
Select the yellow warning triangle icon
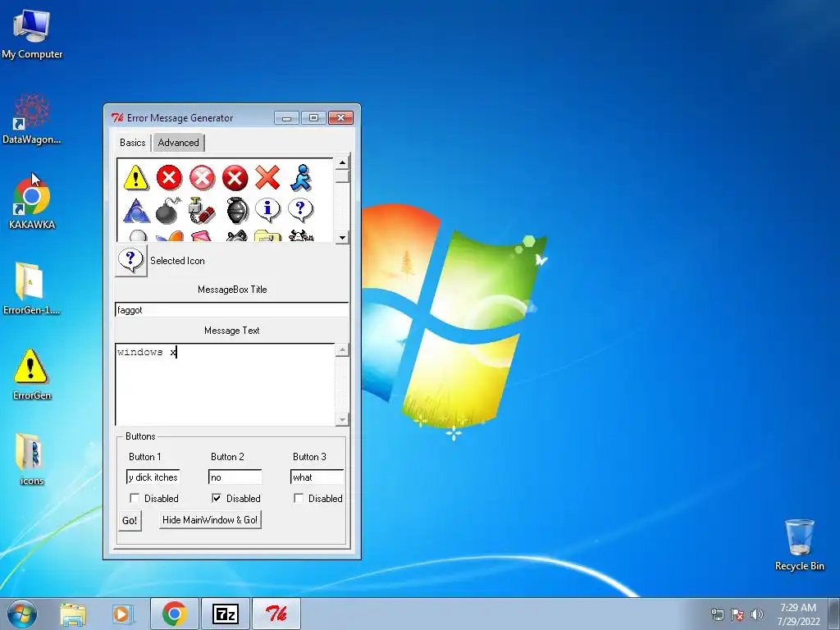[x=136, y=178]
